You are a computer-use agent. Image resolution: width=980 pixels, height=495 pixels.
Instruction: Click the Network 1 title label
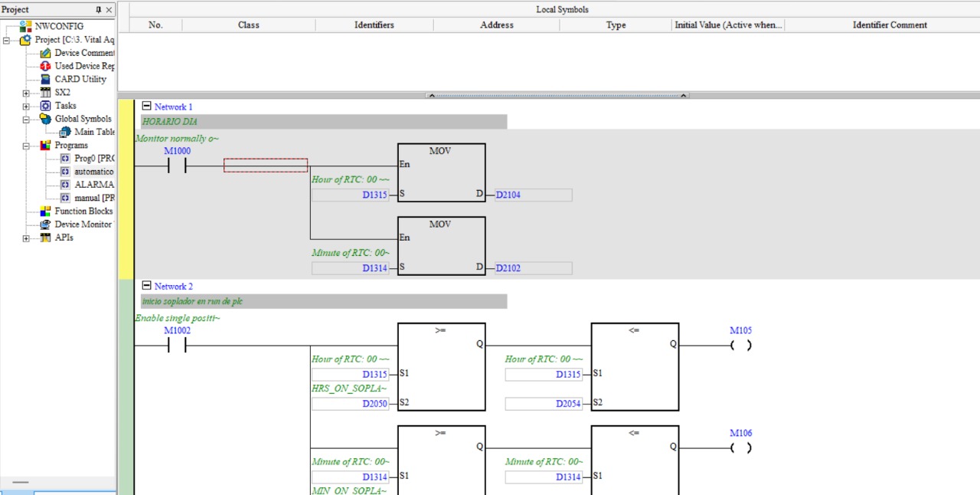[174, 107]
